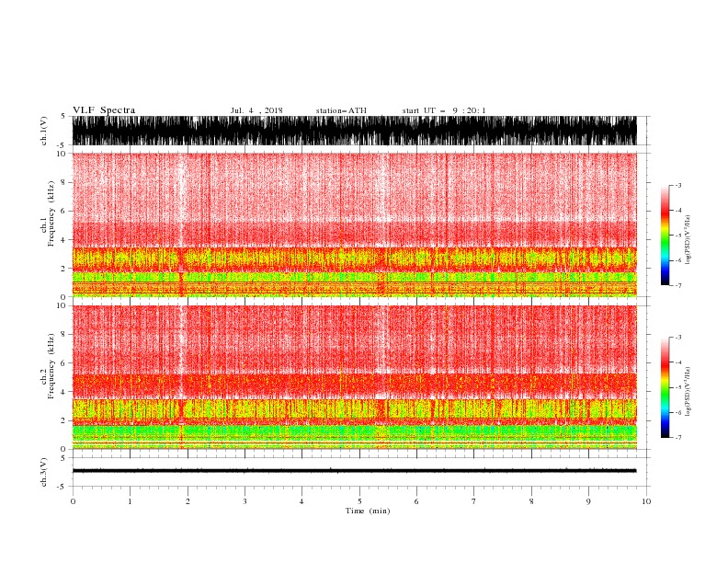The height and width of the screenshot is (563, 728).
Task: Click the "-3" tick on ch.2 color bar
Action: pos(678,338)
